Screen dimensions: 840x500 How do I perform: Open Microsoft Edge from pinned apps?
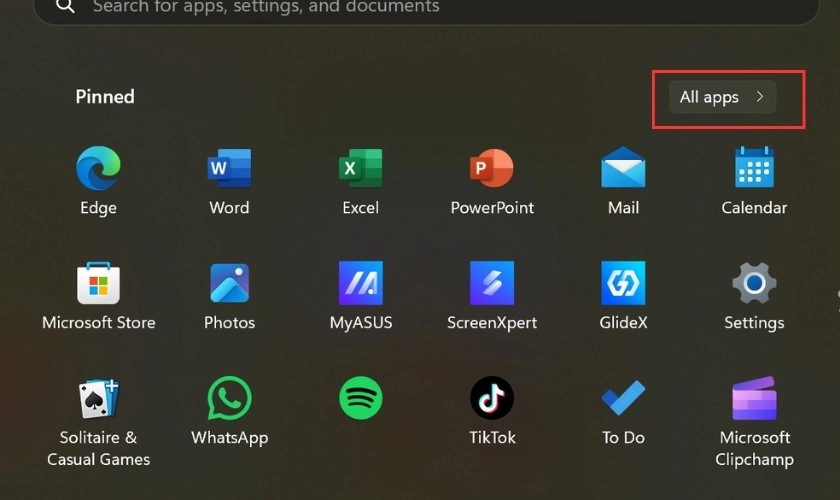[98, 168]
